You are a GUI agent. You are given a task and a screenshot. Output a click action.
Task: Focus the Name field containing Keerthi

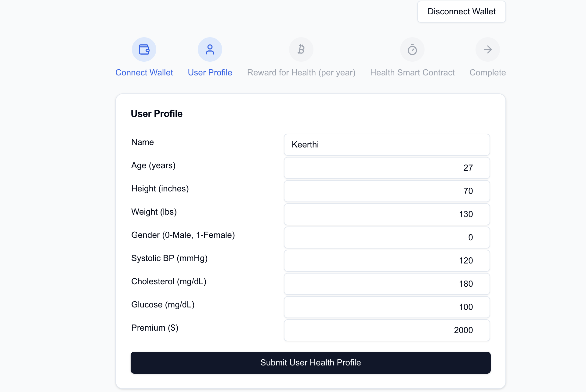click(x=387, y=145)
